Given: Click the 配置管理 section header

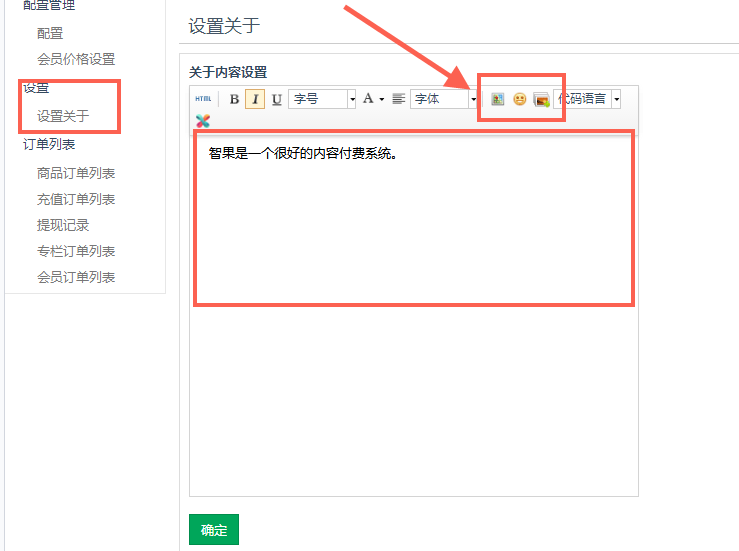Looking at the screenshot, I should click(x=49, y=6).
